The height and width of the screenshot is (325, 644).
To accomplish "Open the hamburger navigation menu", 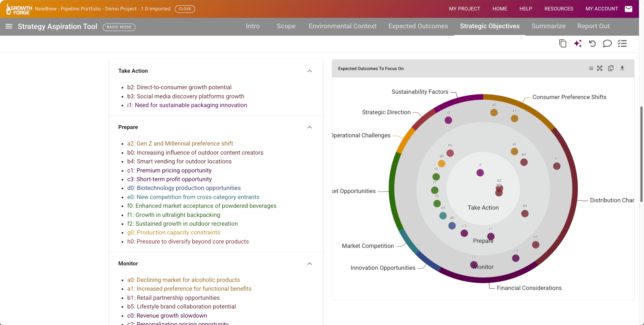I will (9, 26).
